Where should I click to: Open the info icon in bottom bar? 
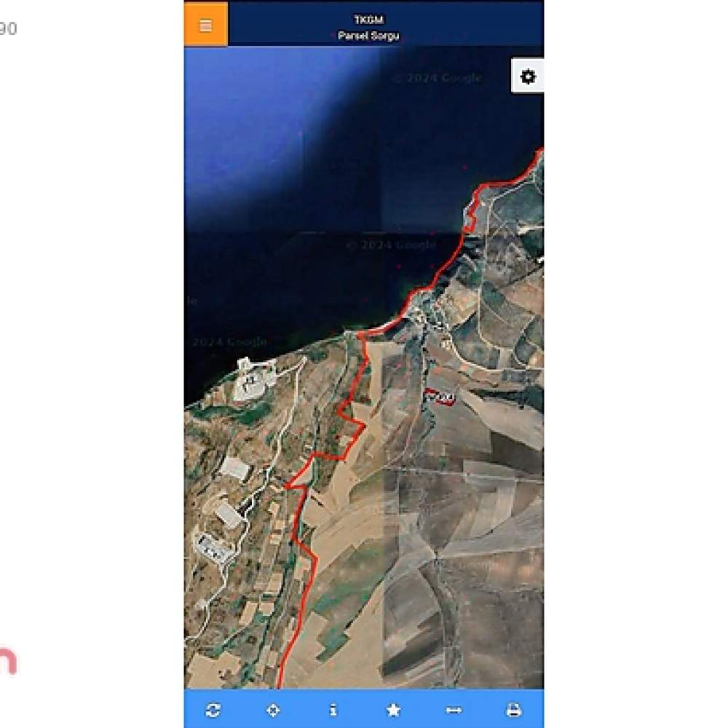(x=333, y=710)
